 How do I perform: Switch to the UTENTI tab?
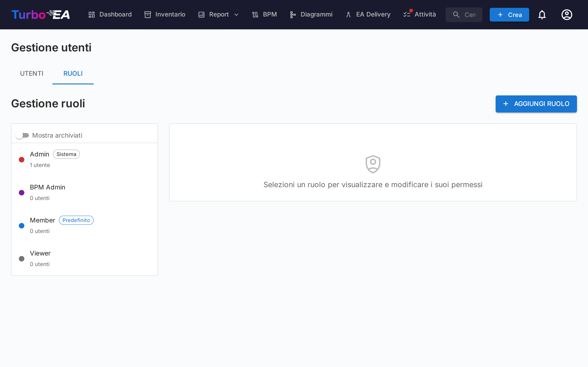coord(32,73)
